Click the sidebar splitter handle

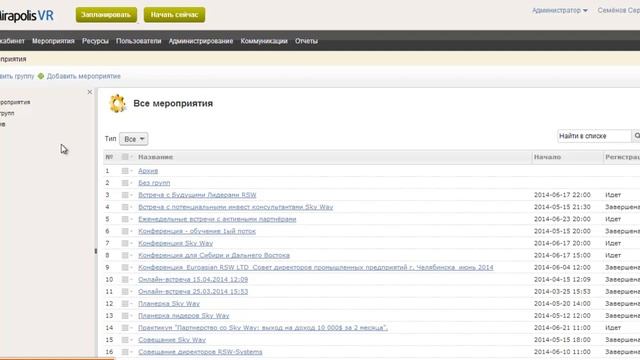96,251
